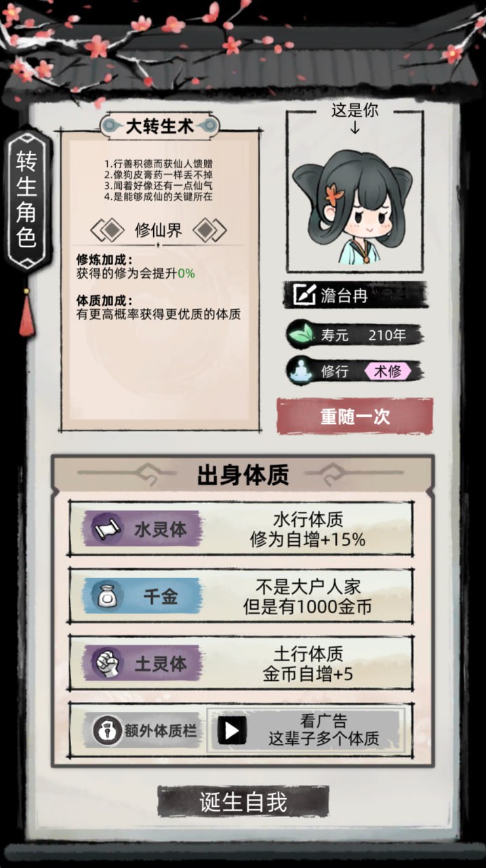Select the 转生角色 side tab
The height and width of the screenshot is (868, 486).
coord(27,199)
